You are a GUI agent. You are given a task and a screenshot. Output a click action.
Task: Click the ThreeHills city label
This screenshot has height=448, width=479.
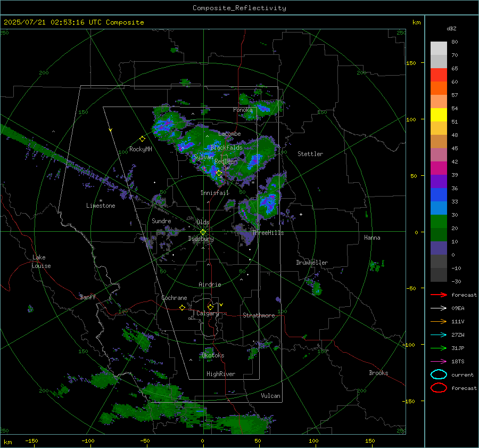(268, 233)
